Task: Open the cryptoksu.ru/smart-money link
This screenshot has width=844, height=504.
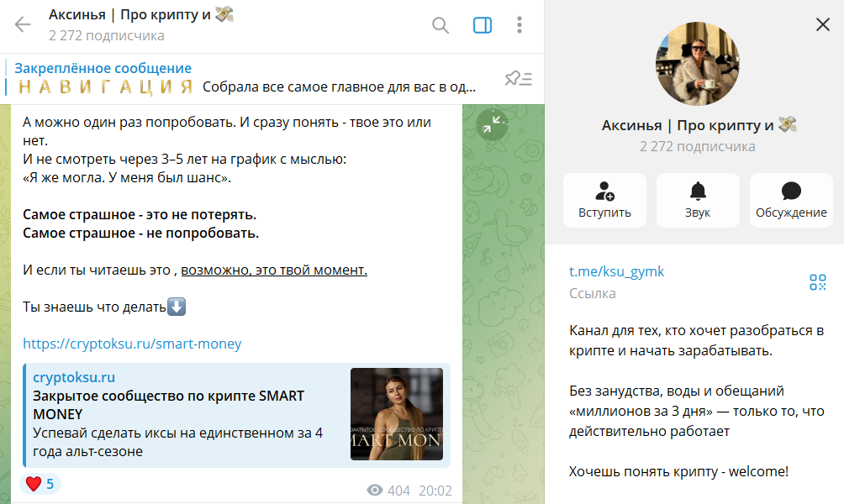Action: point(132,344)
